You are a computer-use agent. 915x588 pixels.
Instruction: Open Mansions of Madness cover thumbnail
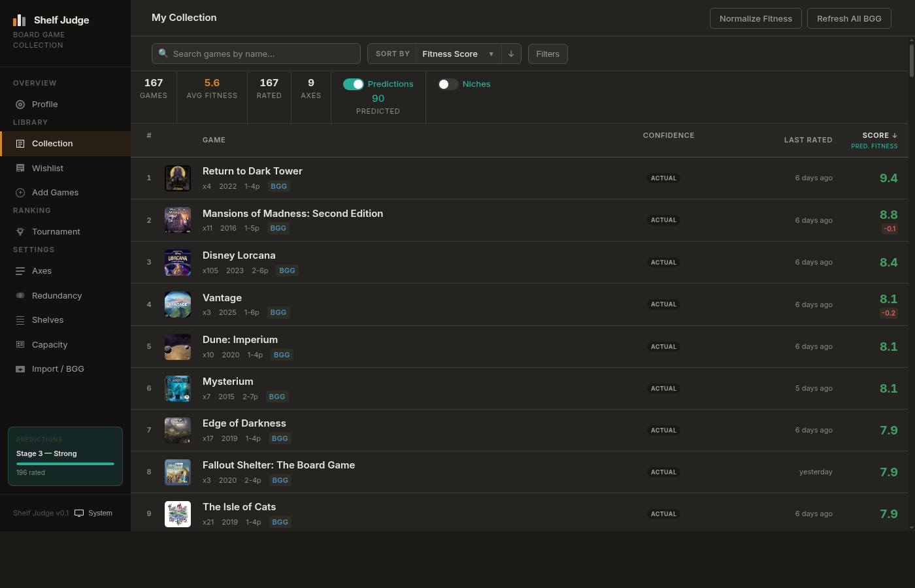coord(178,220)
